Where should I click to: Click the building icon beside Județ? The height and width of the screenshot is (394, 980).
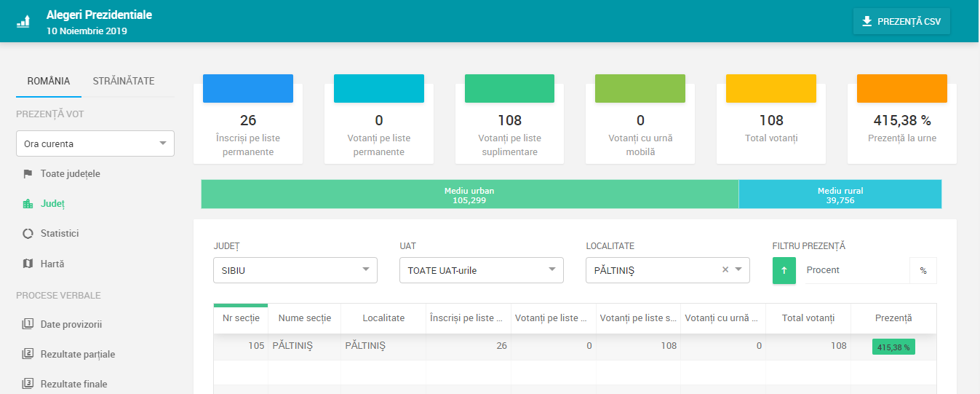(28, 204)
